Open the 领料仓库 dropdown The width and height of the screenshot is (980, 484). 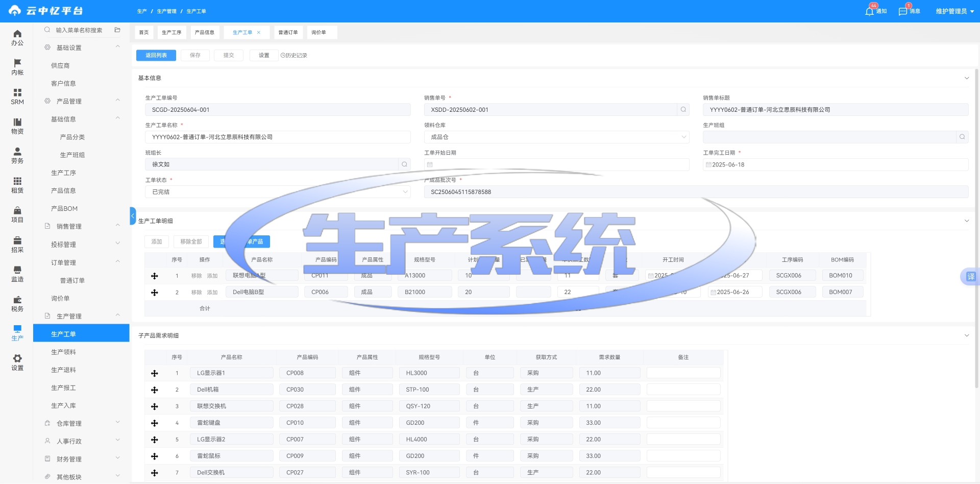tap(556, 137)
